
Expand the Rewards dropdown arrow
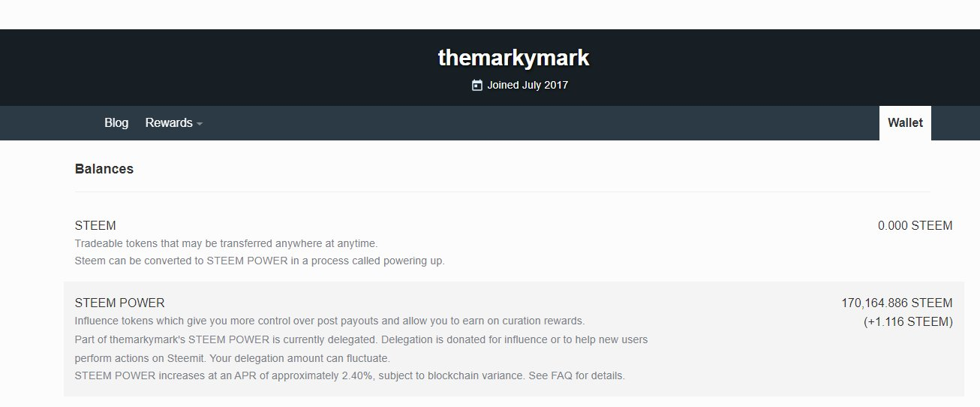tap(200, 124)
